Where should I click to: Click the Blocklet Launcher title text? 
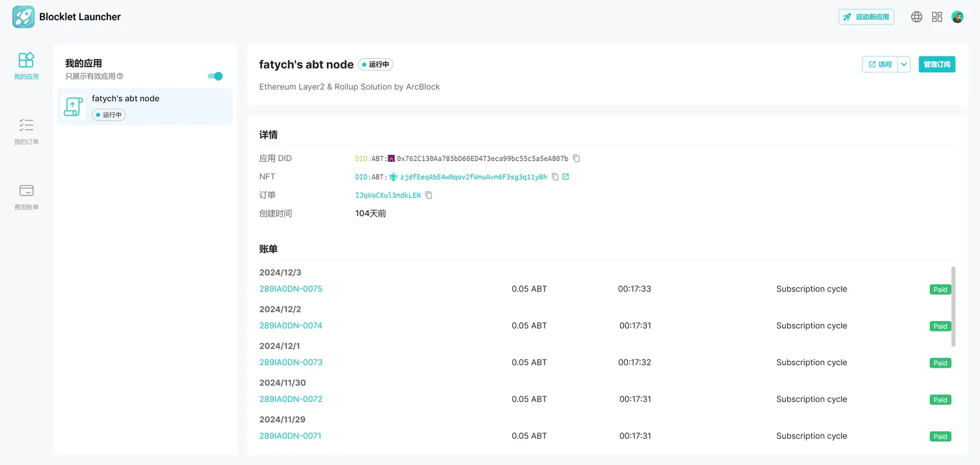(80, 17)
